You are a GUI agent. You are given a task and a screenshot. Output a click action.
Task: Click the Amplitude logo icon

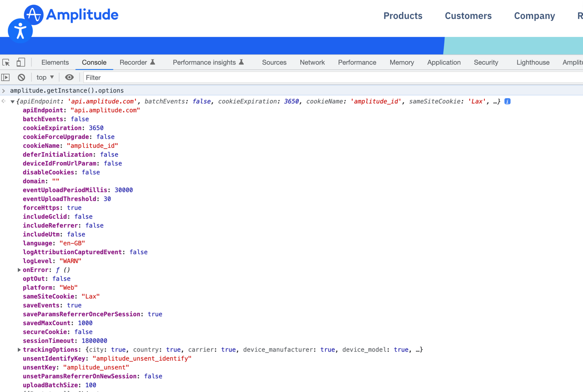[x=34, y=15]
